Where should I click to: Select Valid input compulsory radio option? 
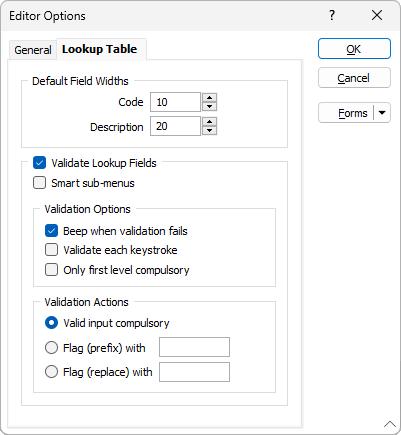coord(51,323)
